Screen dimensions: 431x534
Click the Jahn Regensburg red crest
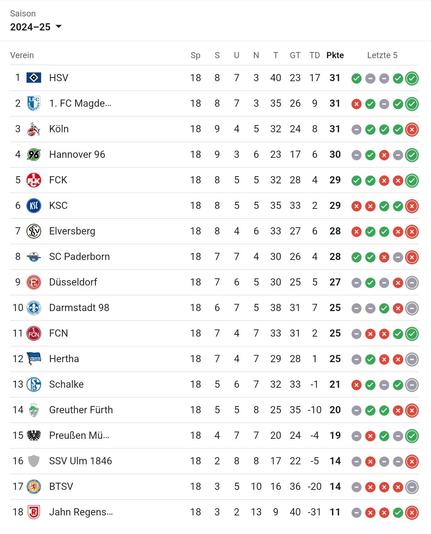tap(34, 512)
